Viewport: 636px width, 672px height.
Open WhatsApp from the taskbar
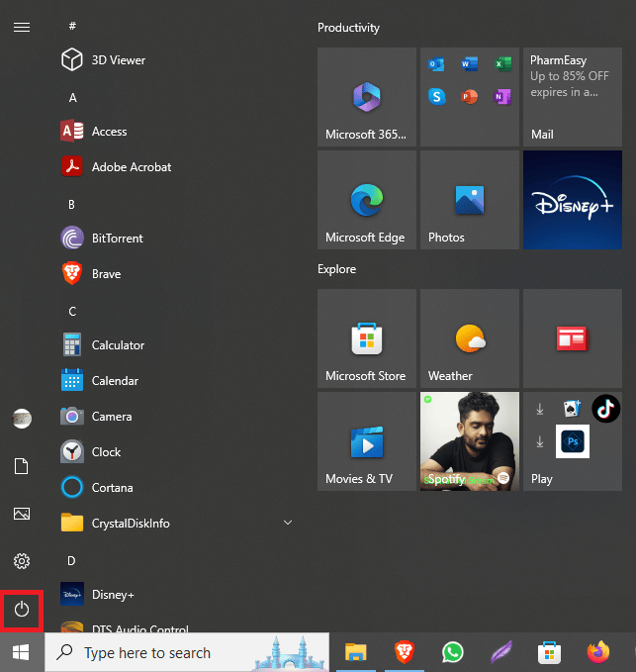pos(453,652)
